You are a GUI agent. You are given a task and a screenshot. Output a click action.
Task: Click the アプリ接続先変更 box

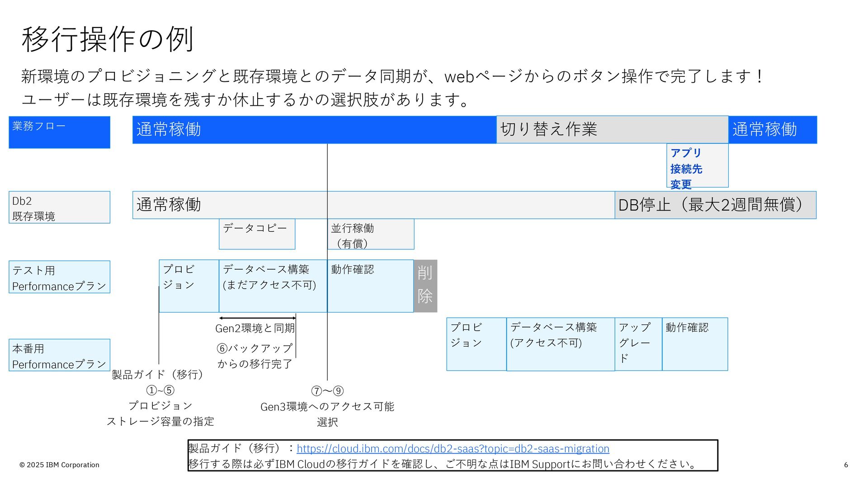click(x=697, y=166)
